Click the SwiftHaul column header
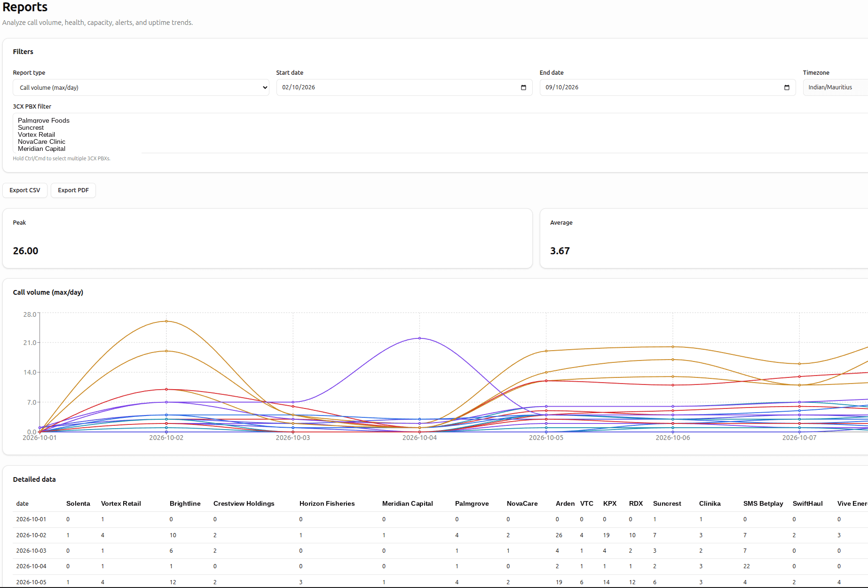Screen dimensions: 868x588 tap(808, 503)
